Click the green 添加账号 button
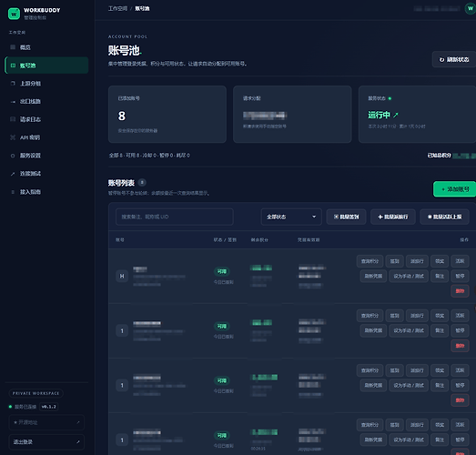The height and width of the screenshot is (455, 476). (454, 189)
